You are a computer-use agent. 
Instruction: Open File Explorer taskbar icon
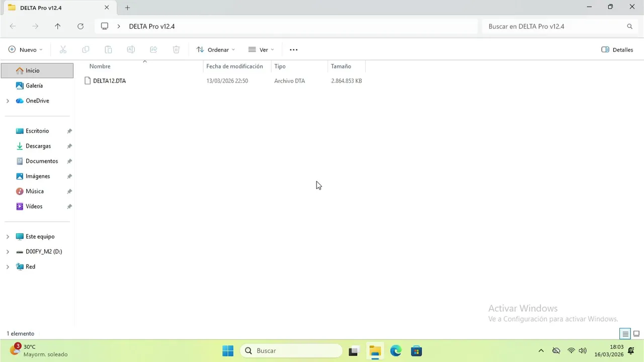(x=375, y=350)
